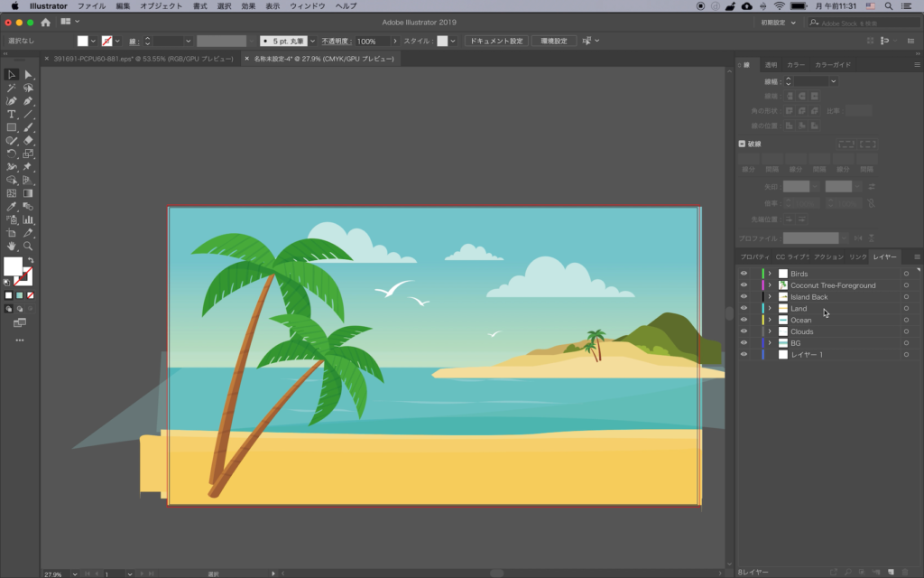The width and height of the screenshot is (924, 578).
Task: Click the ドキュメント設定 button
Action: [x=495, y=42]
